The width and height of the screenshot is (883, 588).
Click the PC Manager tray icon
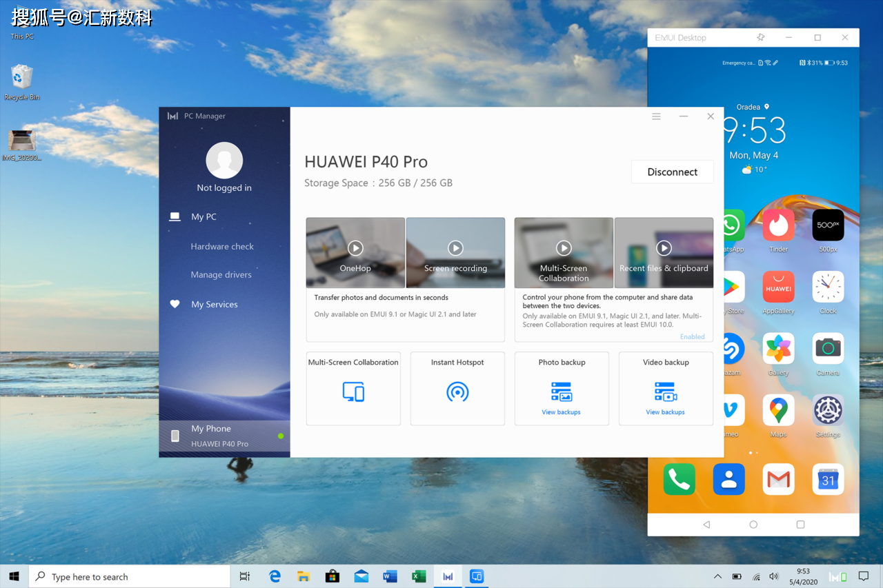837,576
